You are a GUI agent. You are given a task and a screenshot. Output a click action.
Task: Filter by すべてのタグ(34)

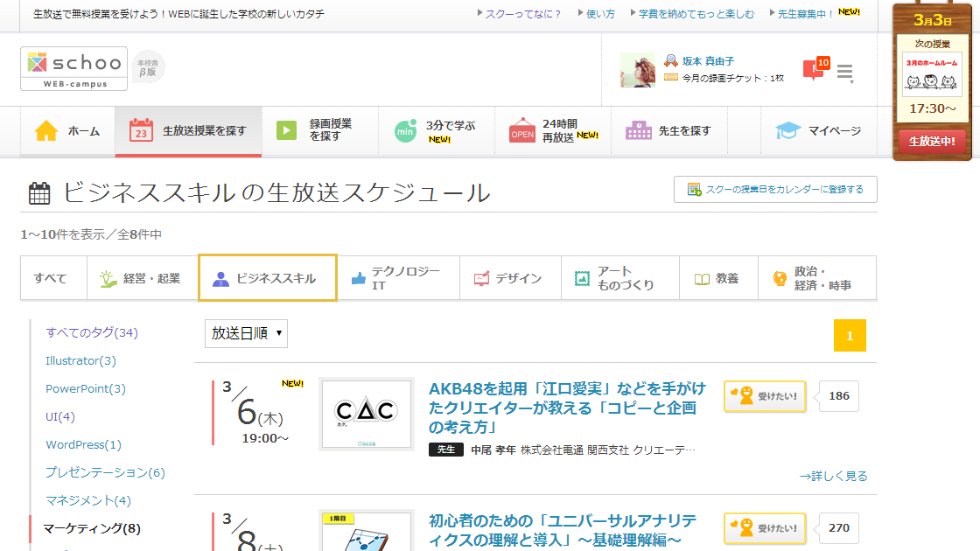tap(91, 333)
